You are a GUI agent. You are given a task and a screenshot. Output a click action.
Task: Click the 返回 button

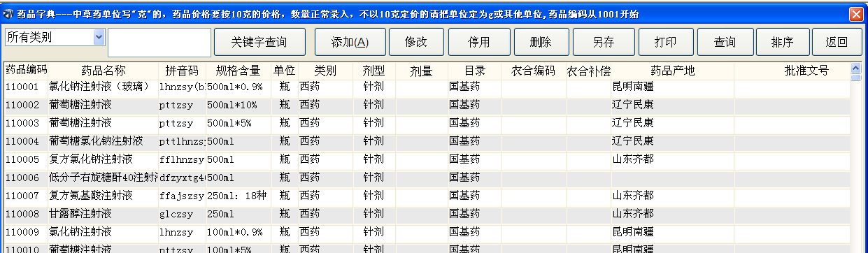(837, 42)
